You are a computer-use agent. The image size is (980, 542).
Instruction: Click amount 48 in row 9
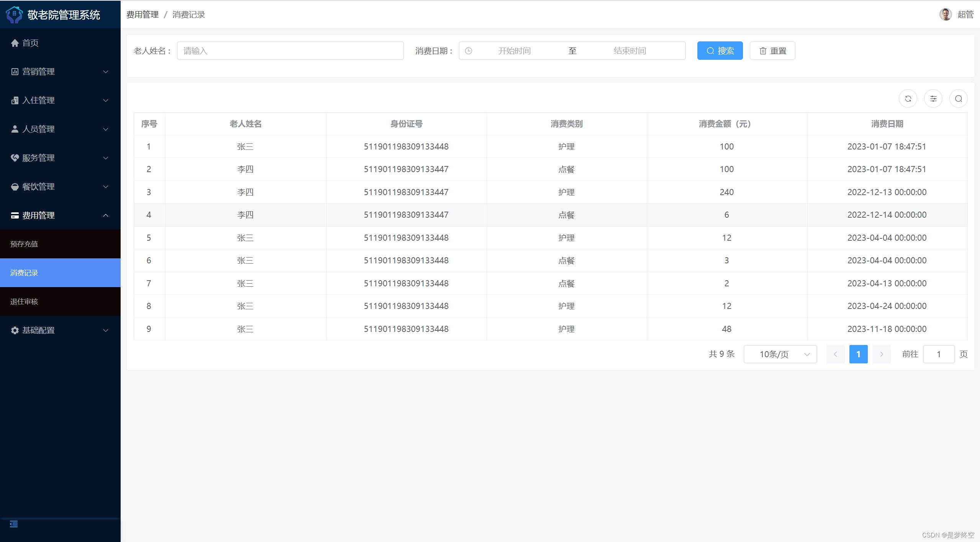[x=726, y=329]
